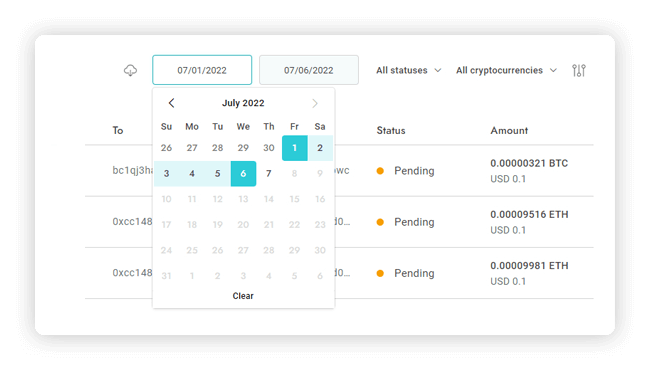Click the 07/06/2022 end date field

tap(309, 70)
